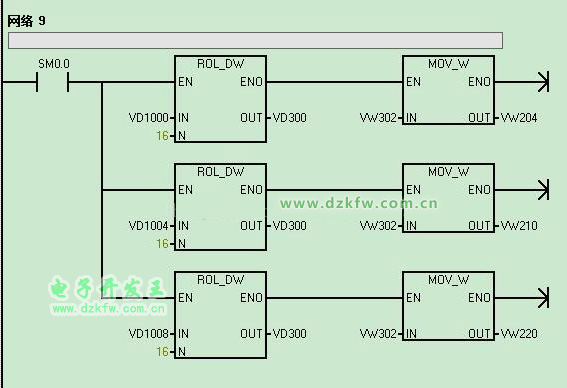Select the MOV_W box outputting to VW220
This screenshot has height=388, width=567.
point(448,306)
